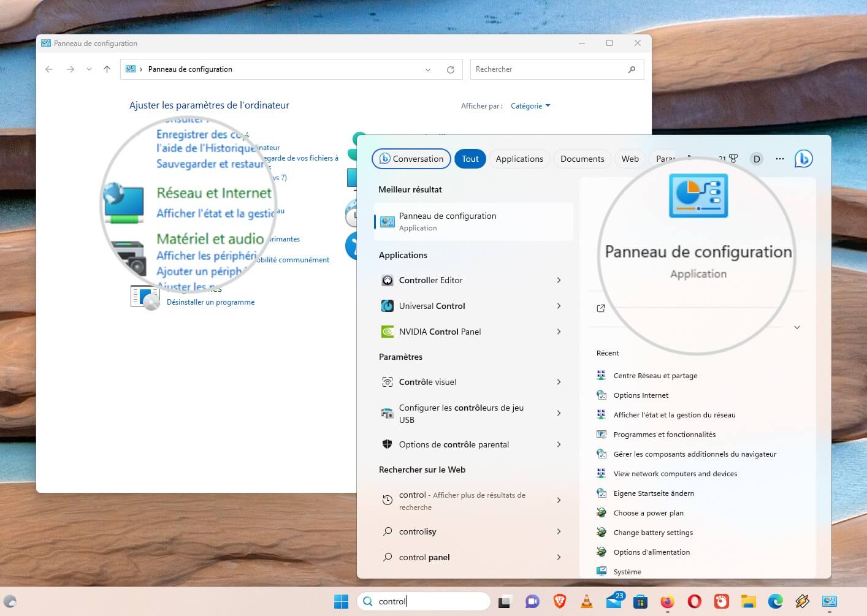Open recent locations dropdown in Control Panel

[x=89, y=69]
